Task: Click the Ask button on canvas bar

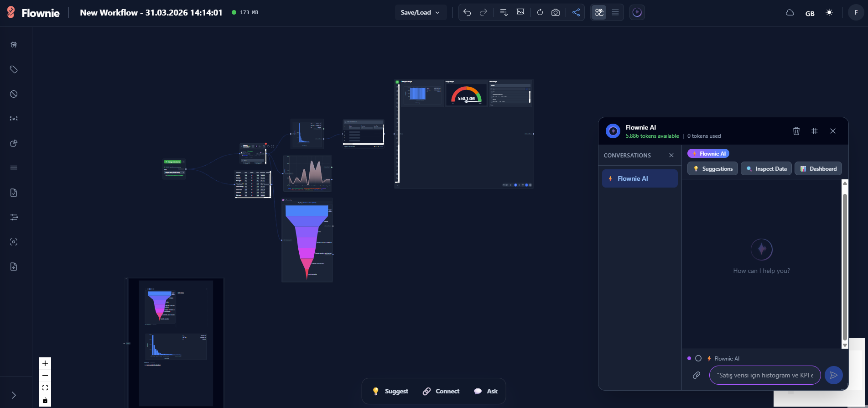Action: 486,391
